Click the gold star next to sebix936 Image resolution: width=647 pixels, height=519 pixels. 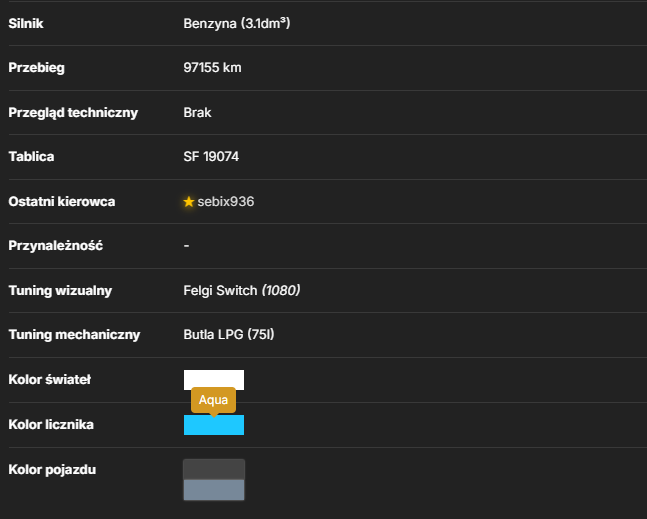click(x=189, y=201)
